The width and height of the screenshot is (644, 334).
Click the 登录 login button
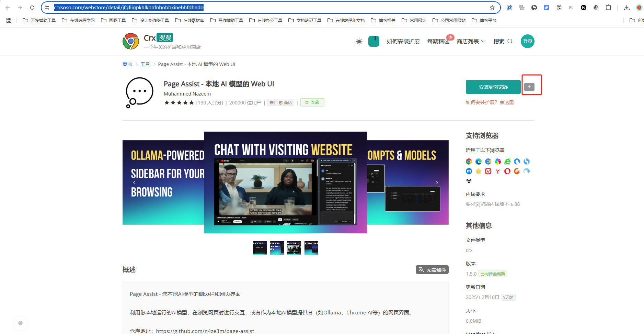point(527,41)
